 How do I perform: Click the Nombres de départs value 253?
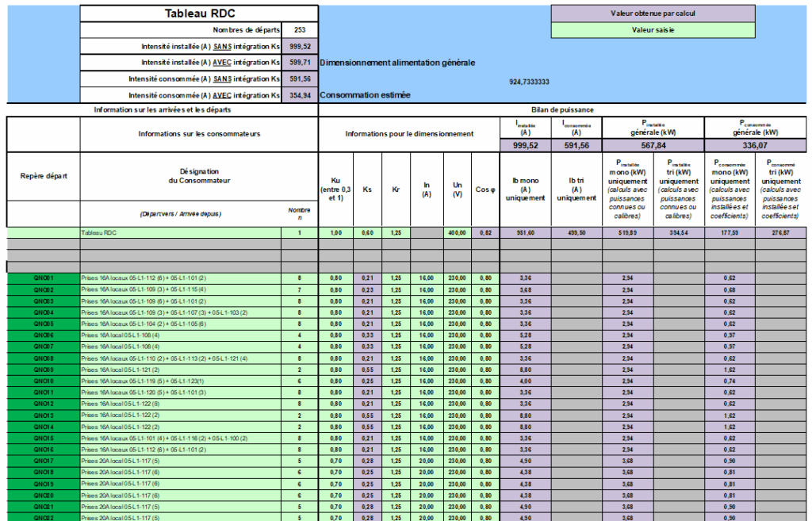tap(300, 29)
